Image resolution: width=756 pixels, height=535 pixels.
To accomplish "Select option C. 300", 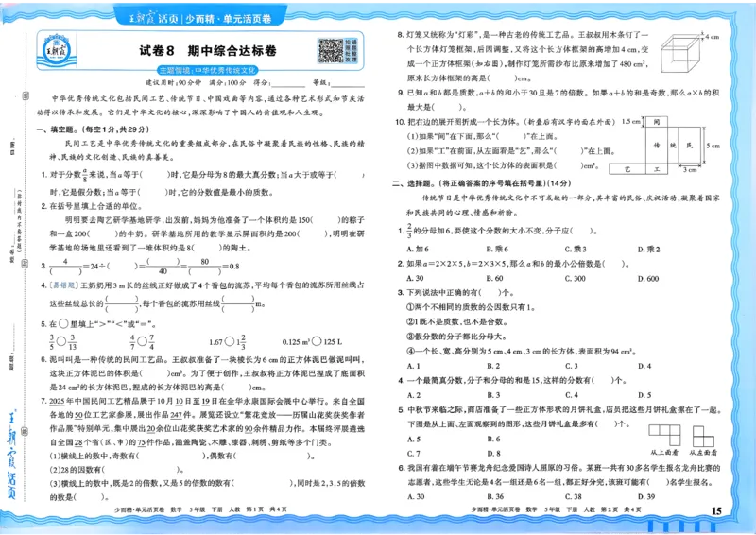I will click(x=576, y=278).
